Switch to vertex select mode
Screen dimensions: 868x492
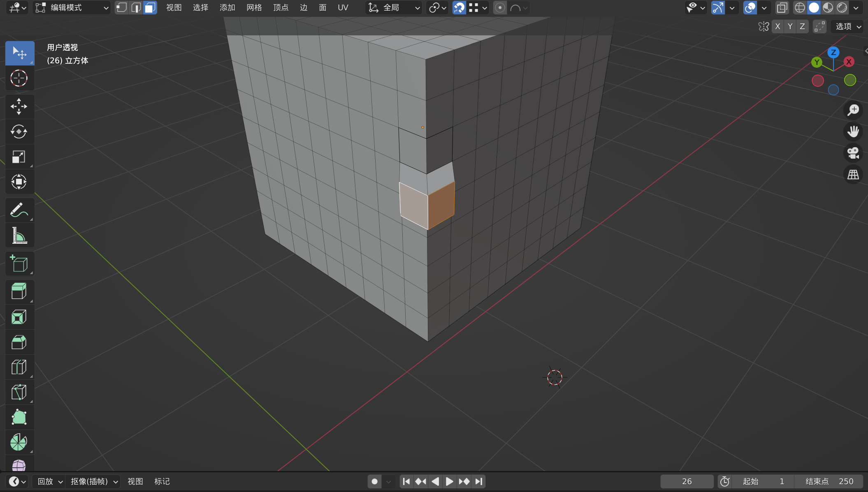(x=121, y=8)
